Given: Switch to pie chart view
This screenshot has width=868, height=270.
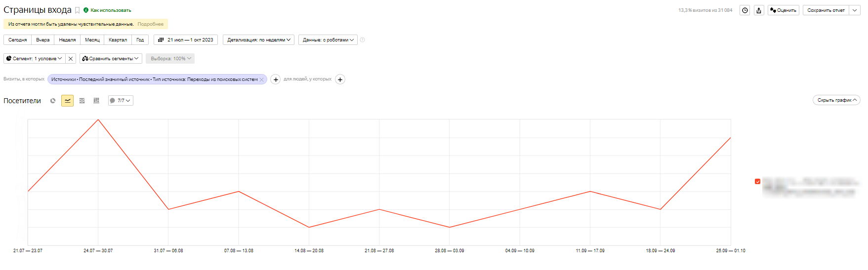Looking at the screenshot, I should coord(53,101).
